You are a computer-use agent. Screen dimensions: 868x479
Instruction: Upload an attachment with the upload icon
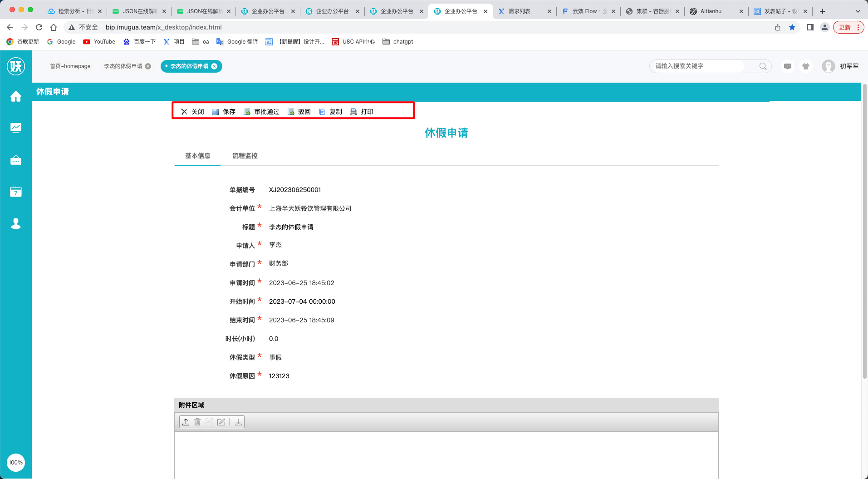186,422
